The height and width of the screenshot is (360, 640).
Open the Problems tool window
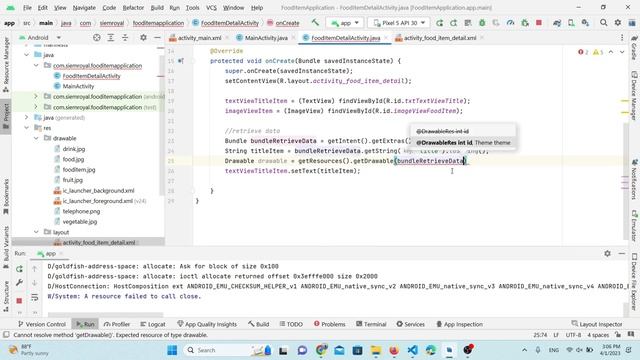point(329,324)
